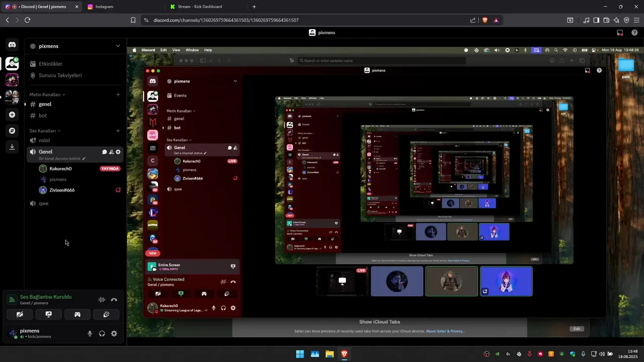Bookmark this page icon

pos(133,20)
